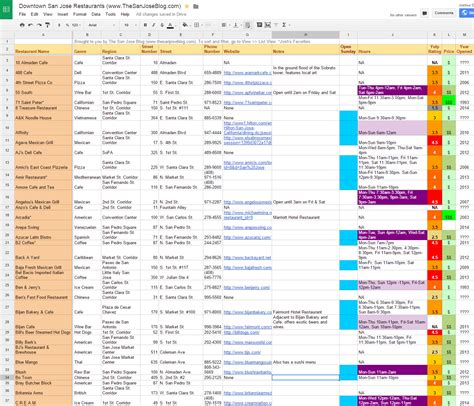Open the chat icon next to Comments
Image resolution: width=474 pixels, height=406 pixels.
(424, 13)
